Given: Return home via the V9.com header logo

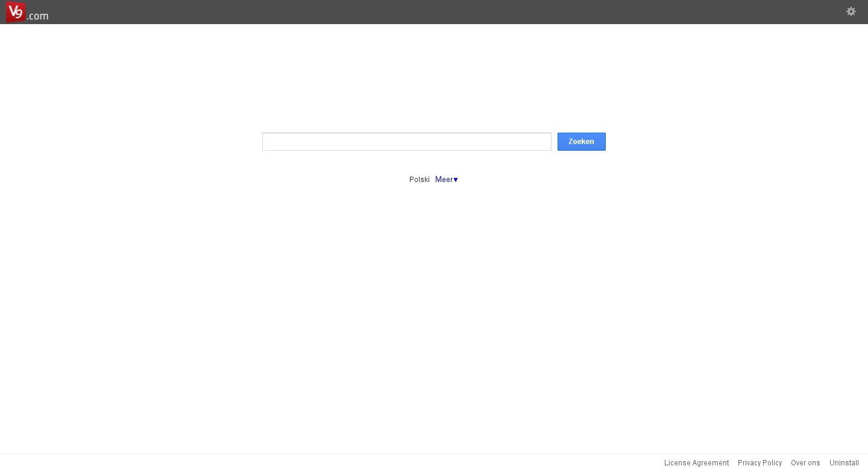Looking at the screenshot, I should coord(27,12).
